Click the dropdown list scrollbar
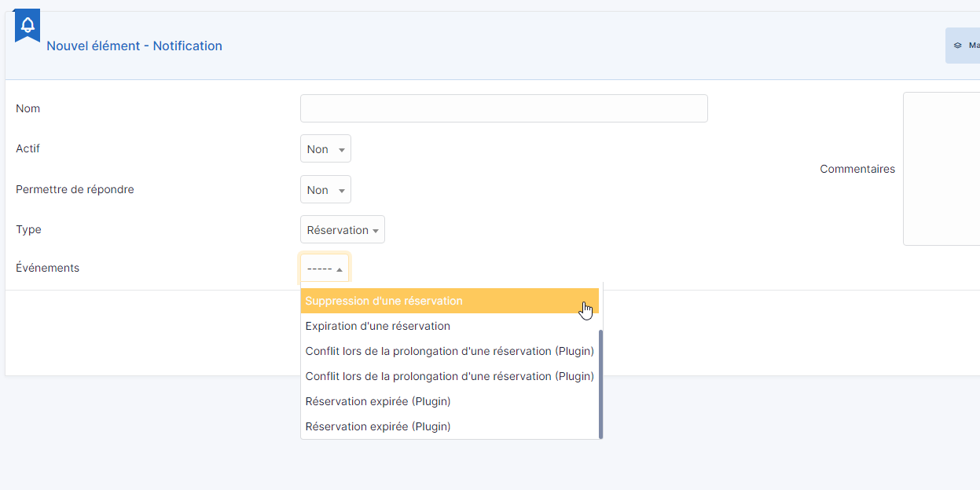The height and width of the screenshot is (490, 980). [x=600, y=384]
